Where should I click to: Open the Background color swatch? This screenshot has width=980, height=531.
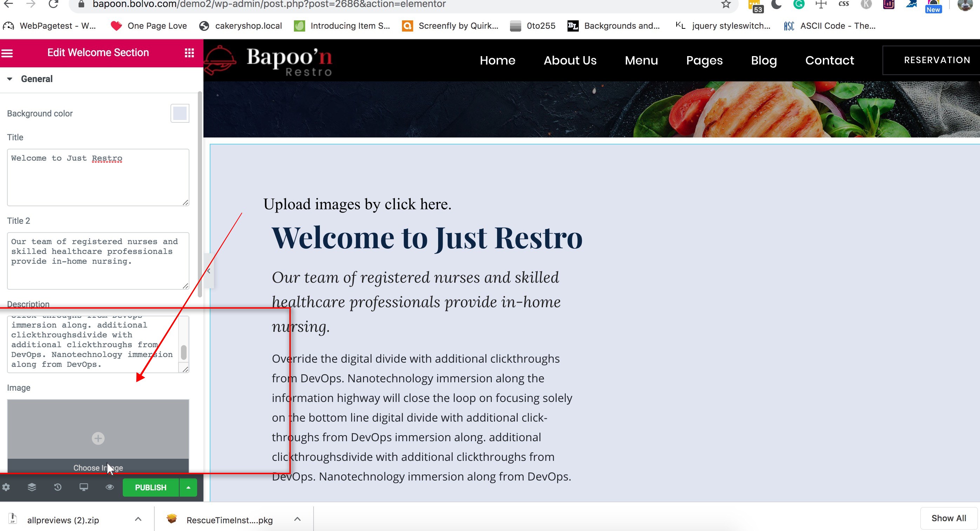point(180,113)
